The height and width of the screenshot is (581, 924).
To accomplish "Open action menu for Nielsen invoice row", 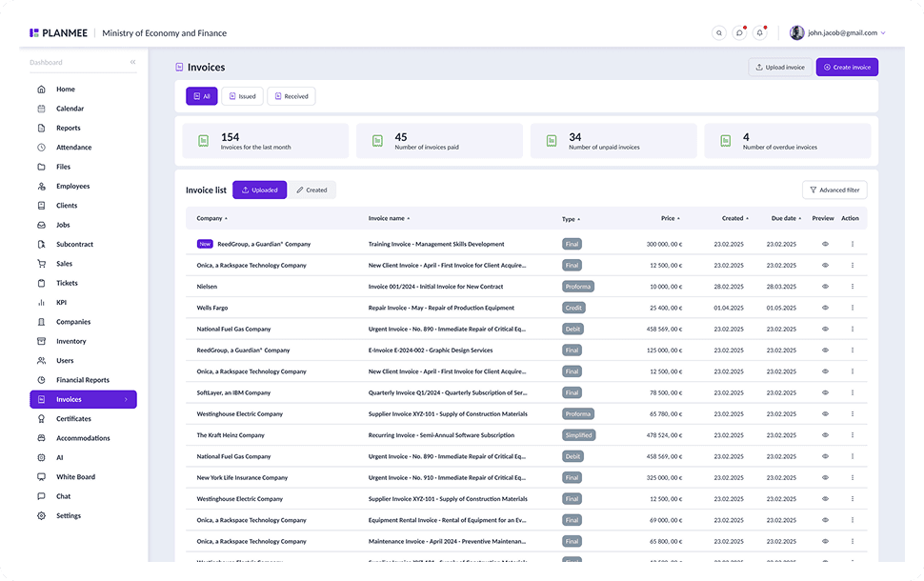I will (x=853, y=287).
